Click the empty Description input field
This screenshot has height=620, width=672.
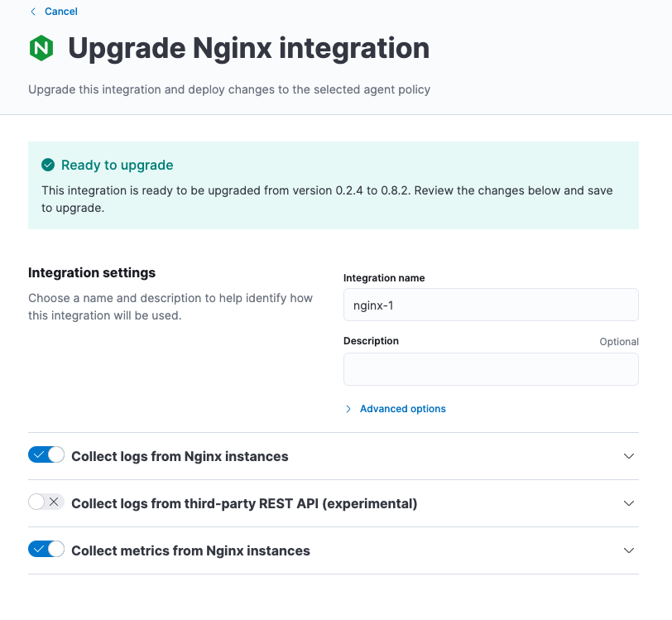[491, 369]
